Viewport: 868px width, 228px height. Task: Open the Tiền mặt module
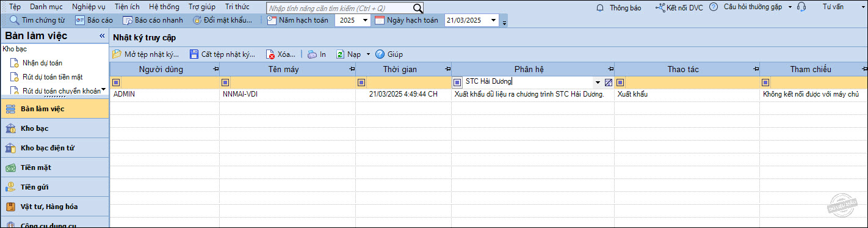pos(54,167)
